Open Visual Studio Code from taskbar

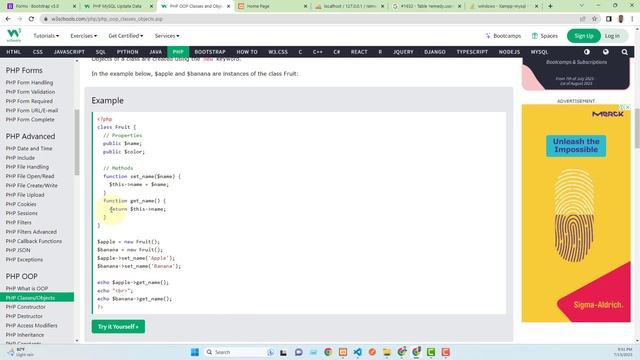[x=358, y=352]
